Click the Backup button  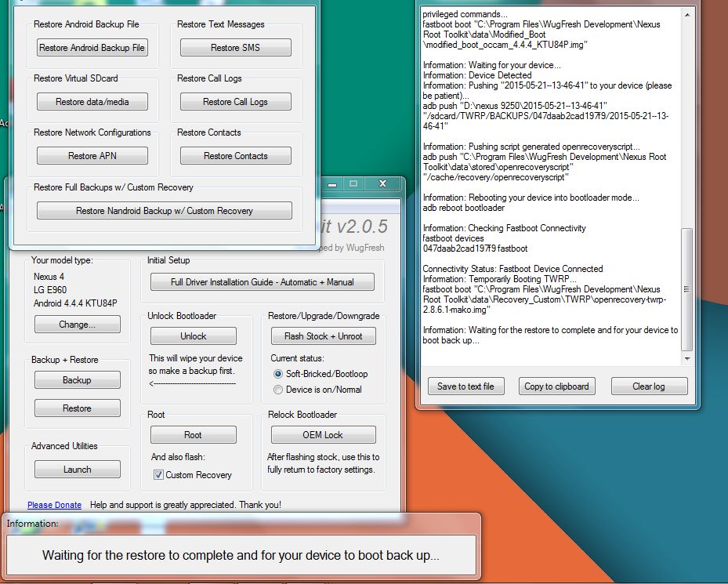pos(77,380)
